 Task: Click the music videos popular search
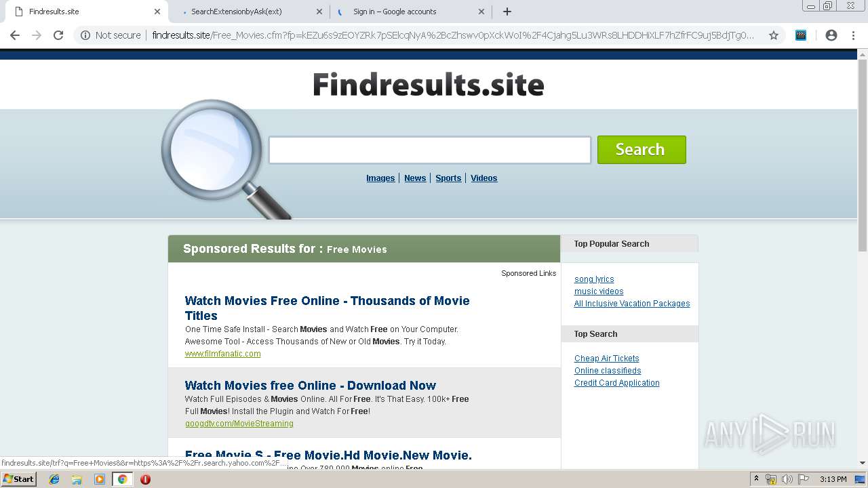click(599, 291)
